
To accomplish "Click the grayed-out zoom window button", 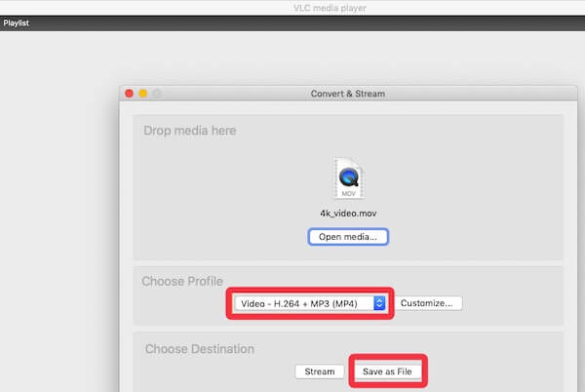I will click(157, 94).
